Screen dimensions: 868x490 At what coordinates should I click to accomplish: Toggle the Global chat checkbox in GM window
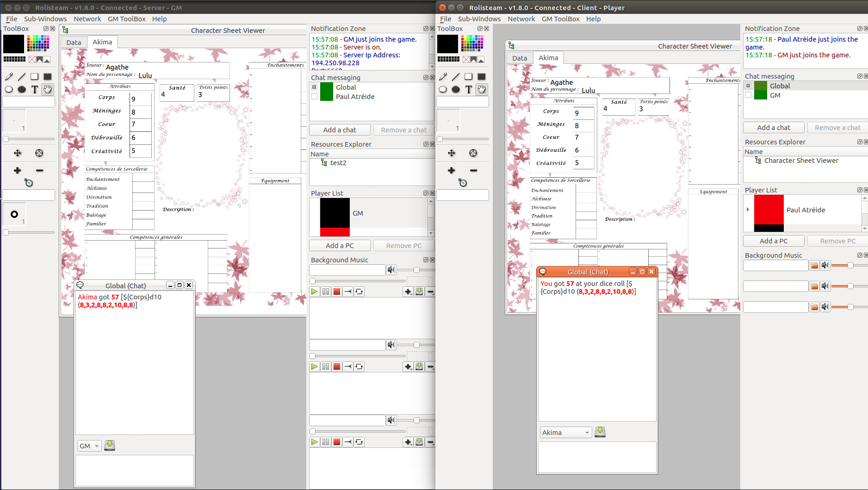click(x=315, y=87)
